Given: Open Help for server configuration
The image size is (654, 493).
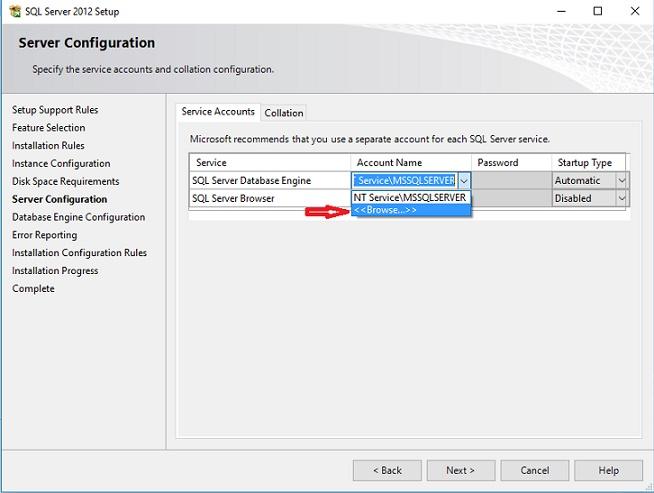Looking at the screenshot, I should click(608, 470).
